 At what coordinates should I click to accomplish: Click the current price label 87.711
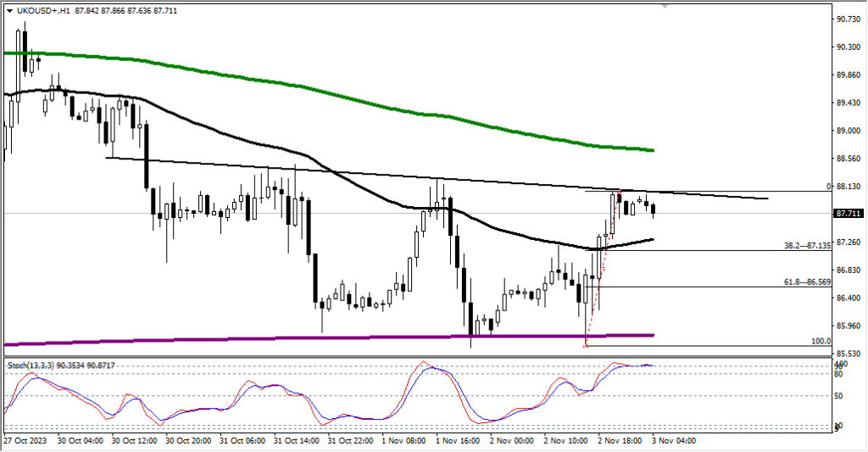tap(849, 214)
